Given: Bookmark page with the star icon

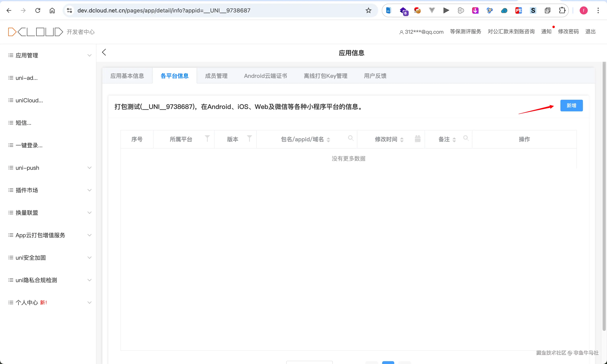Looking at the screenshot, I should pos(368,10).
